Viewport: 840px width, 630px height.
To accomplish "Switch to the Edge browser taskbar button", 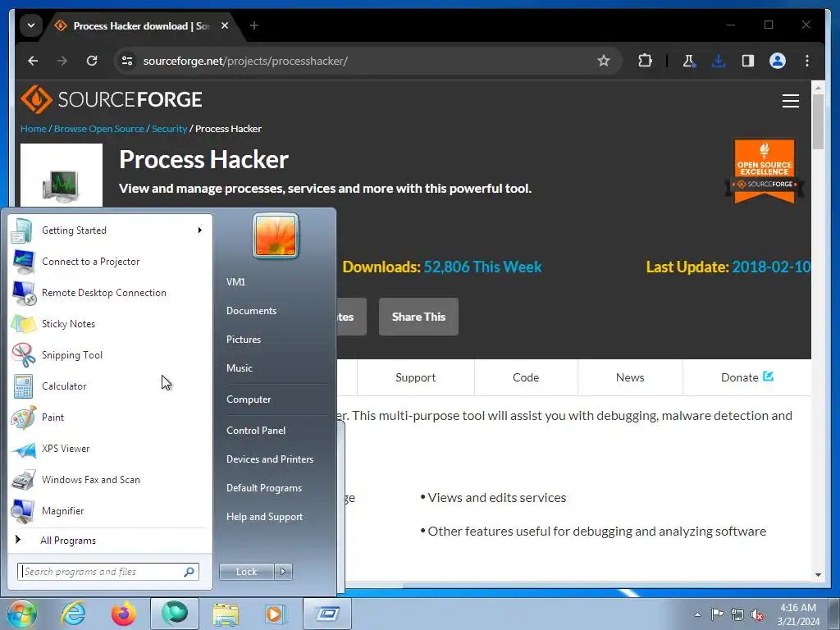I will tap(175, 614).
